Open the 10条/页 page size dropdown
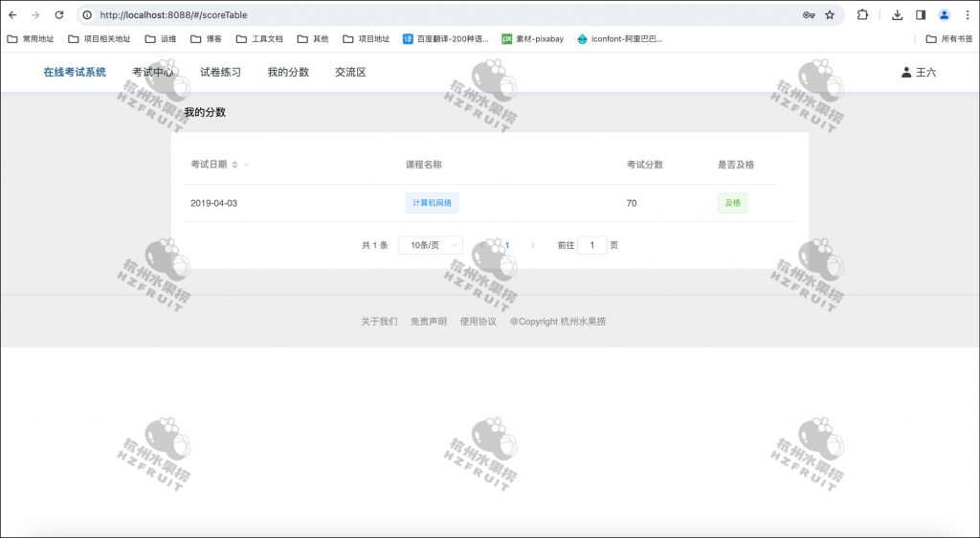 point(431,245)
